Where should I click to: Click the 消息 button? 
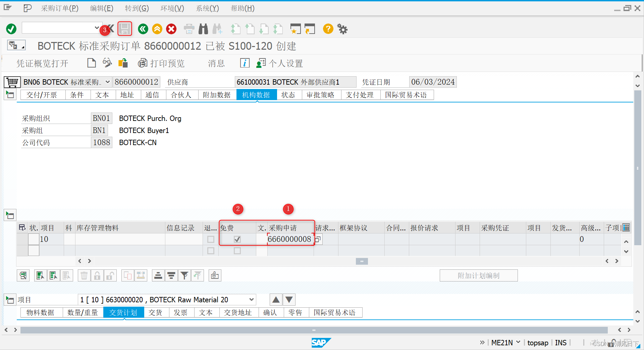tap(216, 63)
